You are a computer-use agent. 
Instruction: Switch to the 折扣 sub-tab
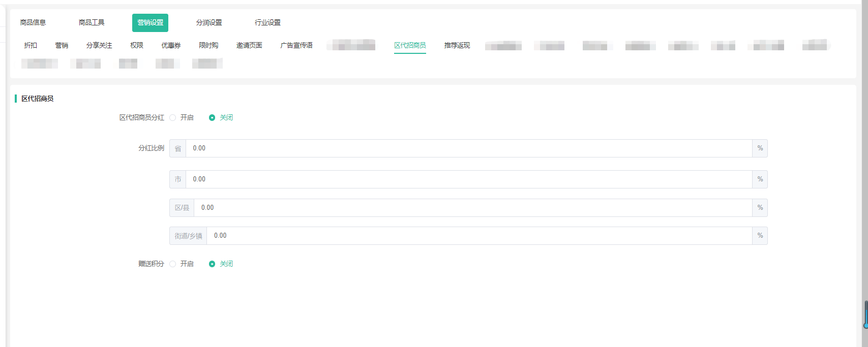pyautogui.click(x=31, y=45)
